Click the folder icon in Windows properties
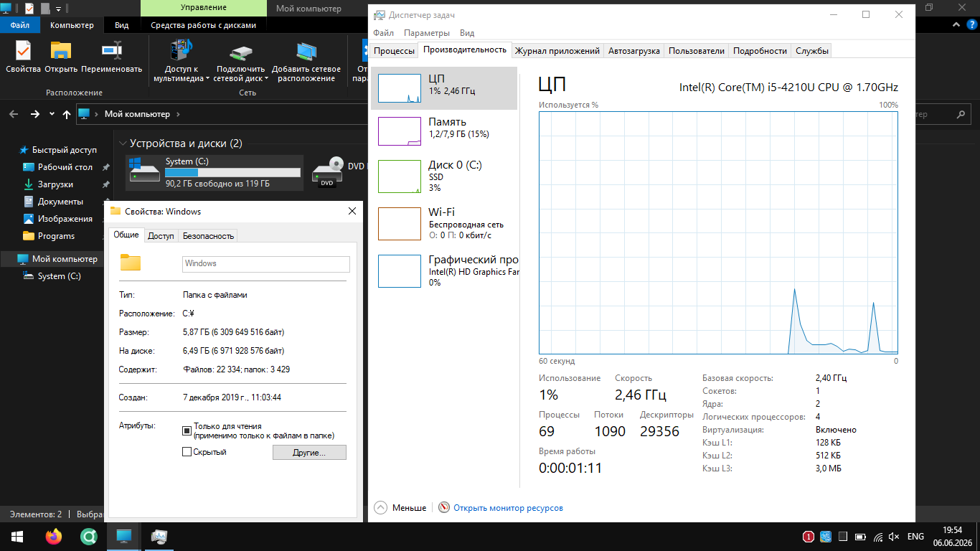This screenshot has height=551, width=980. coord(131,263)
